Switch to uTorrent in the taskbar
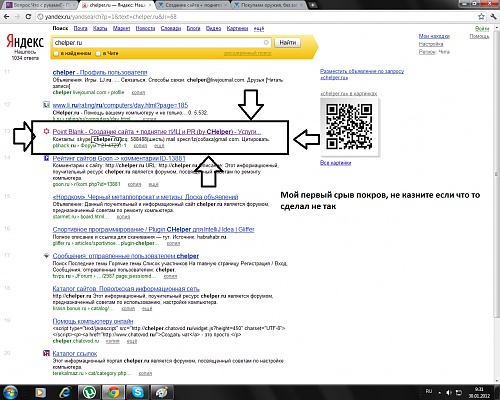The image size is (500, 400). (x=89, y=392)
